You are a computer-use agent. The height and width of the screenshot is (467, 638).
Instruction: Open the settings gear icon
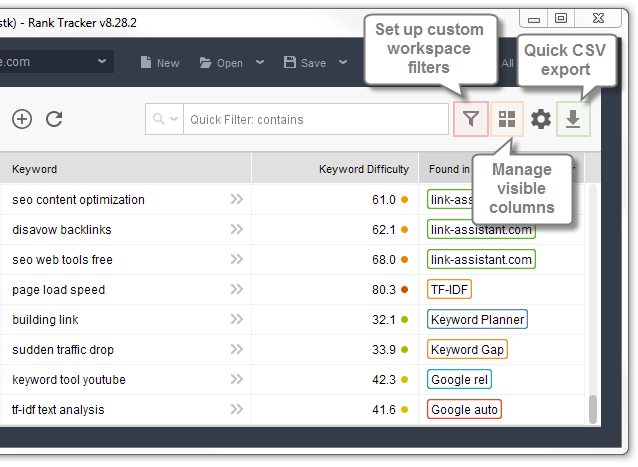[x=540, y=119]
